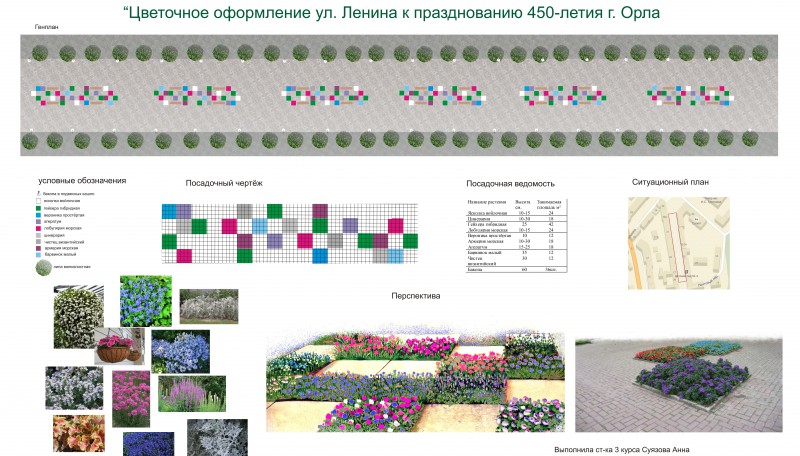The height and width of the screenshot is (456, 800).
Task: Select the light blue барвинок малый swatch
Action: coord(38,255)
